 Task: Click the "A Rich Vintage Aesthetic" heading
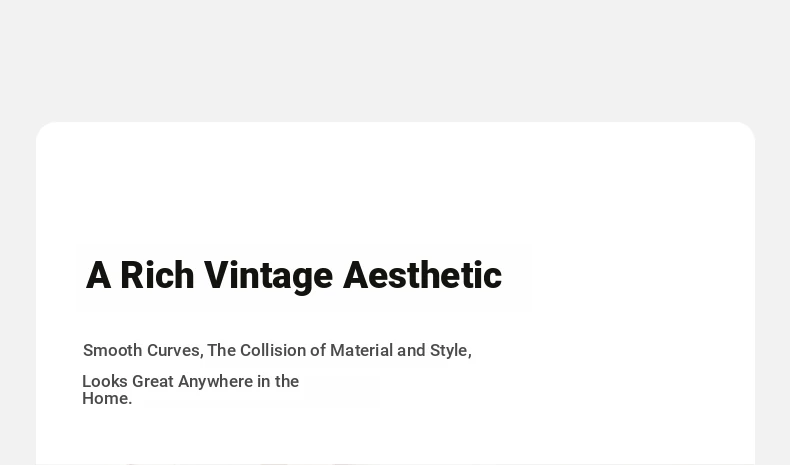[x=294, y=276]
